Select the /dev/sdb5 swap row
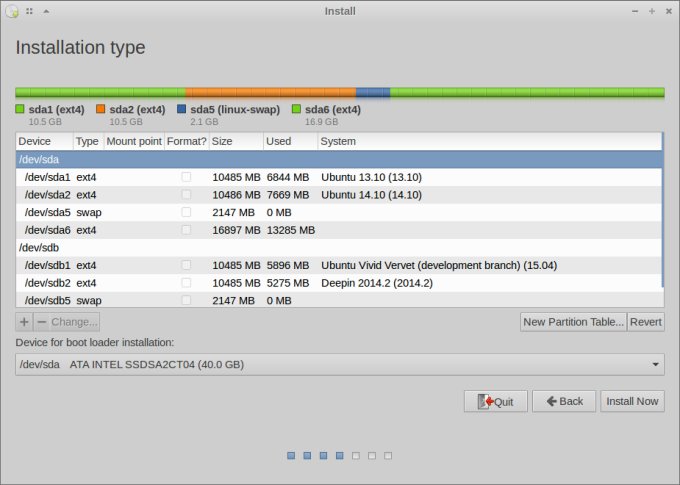This screenshot has height=485, width=680. (339, 300)
